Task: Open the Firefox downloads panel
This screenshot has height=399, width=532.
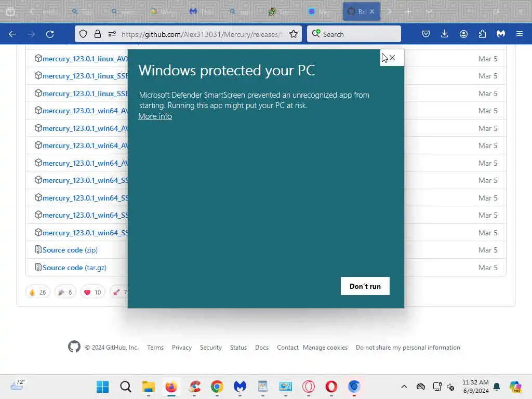Action: (445, 34)
